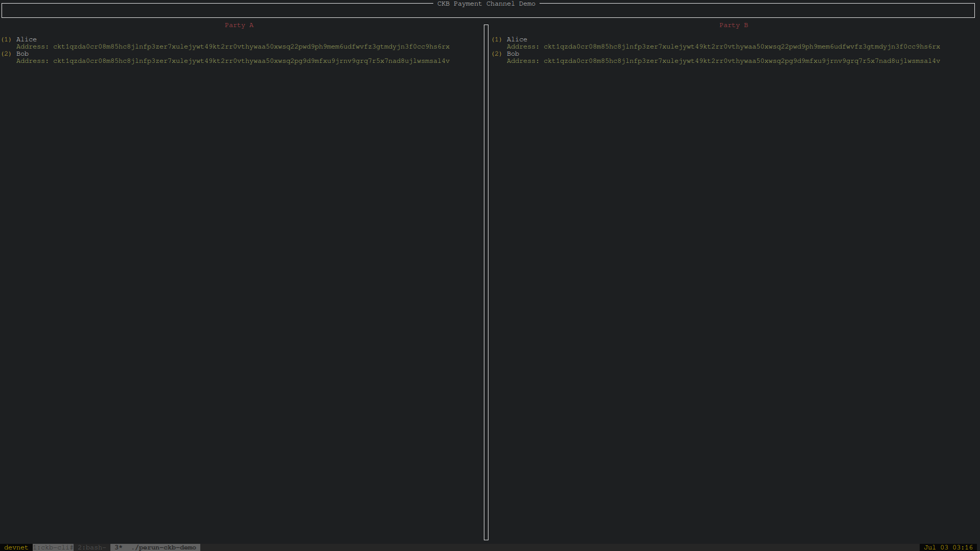Screen dimensions: 980x551
Task: Click index (2) in Party A
Action: pos(6,54)
